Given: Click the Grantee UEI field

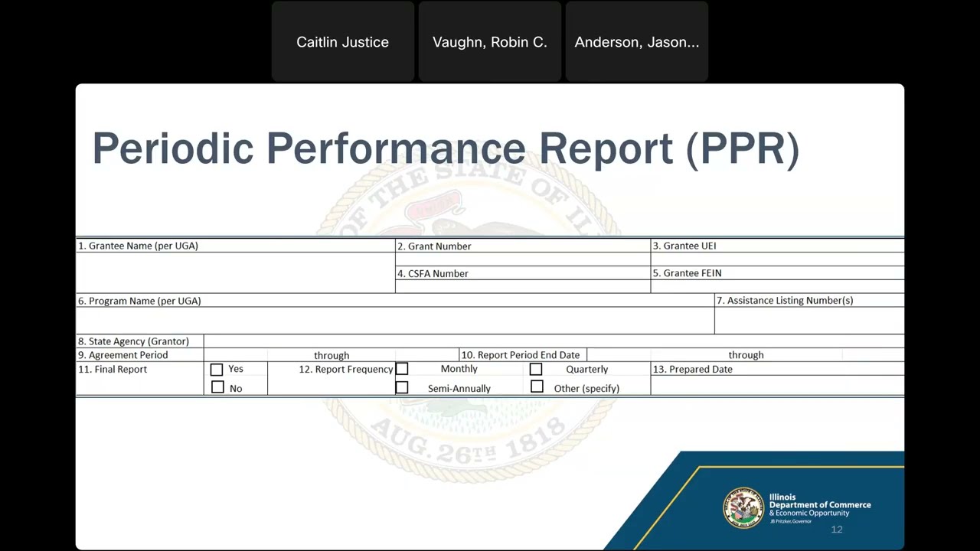Looking at the screenshot, I should click(777, 259).
